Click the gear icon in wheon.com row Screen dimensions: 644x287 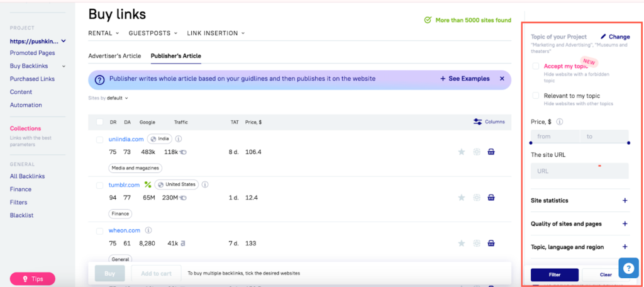click(x=477, y=243)
